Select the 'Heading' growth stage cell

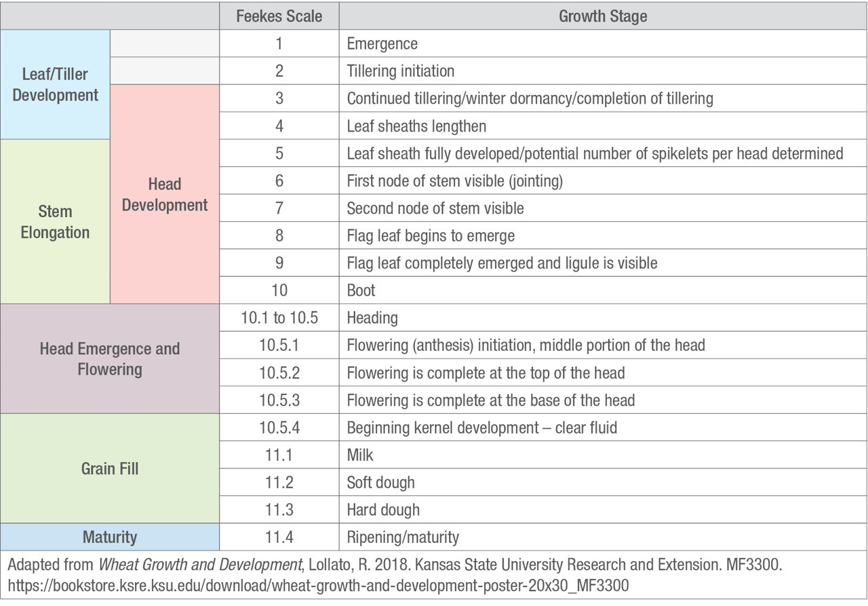372,318
